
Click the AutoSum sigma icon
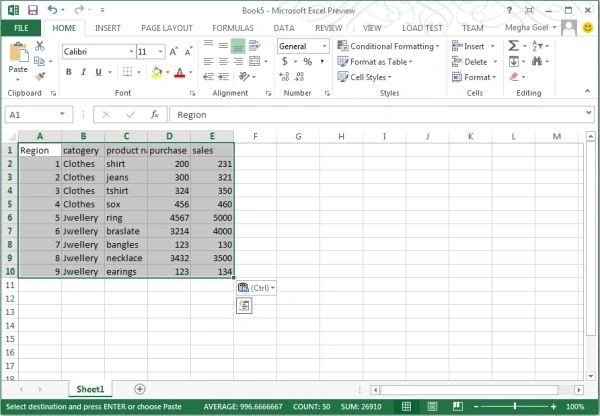click(x=514, y=46)
